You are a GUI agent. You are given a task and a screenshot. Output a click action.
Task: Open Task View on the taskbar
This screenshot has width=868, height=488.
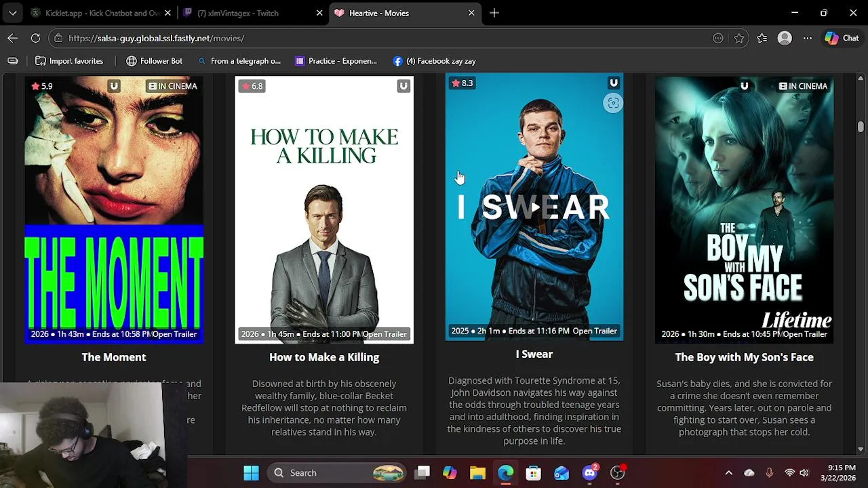coord(422,472)
